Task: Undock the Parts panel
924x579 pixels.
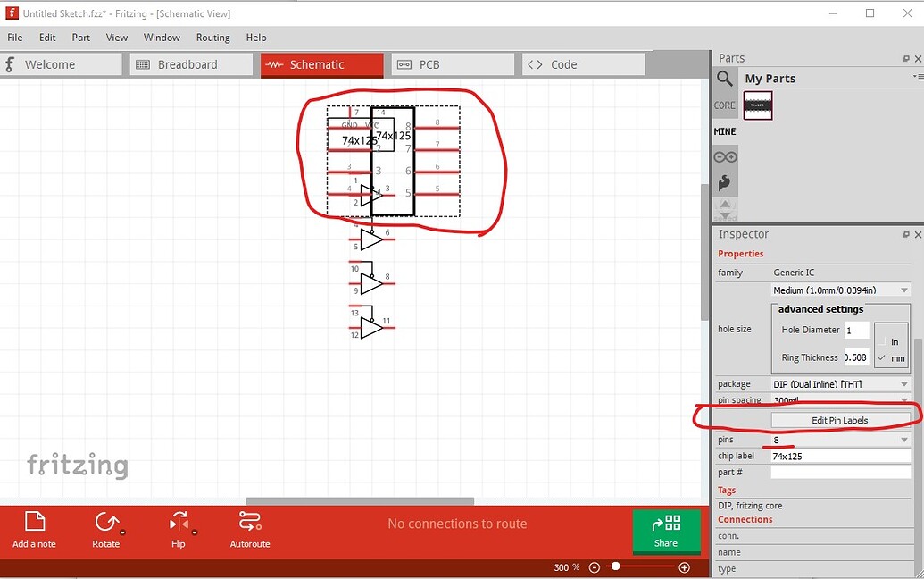Action: (x=906, y=58)
